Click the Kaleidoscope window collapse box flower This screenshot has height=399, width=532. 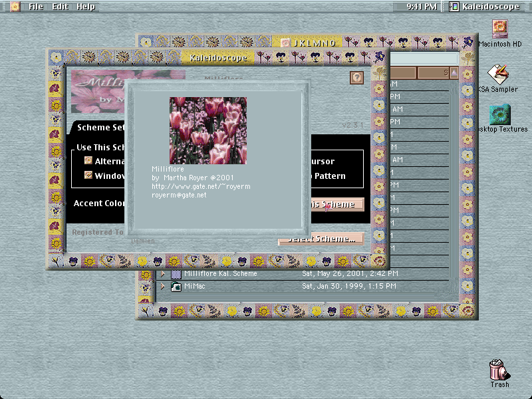tap(381, 57)
